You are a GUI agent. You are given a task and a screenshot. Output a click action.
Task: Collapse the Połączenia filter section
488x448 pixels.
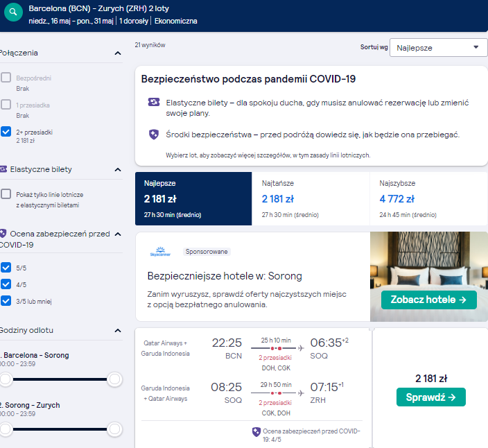tap(118, 53)
